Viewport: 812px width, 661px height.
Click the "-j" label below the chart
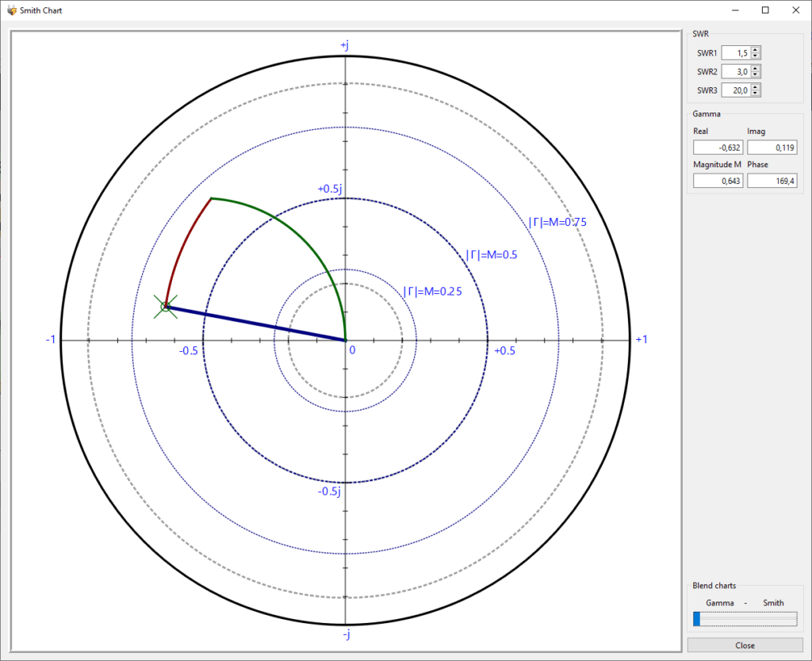pos(347,634)
